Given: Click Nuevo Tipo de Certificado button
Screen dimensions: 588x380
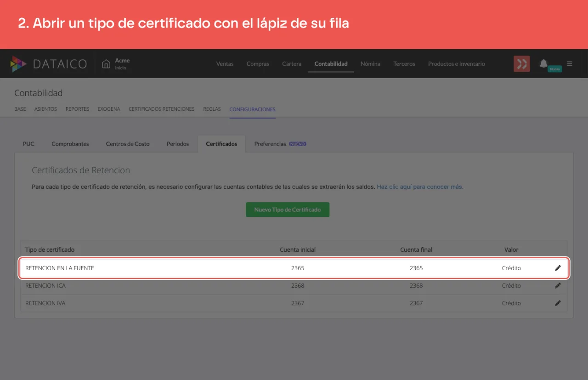Looking at the screenshot, I should point(288,210).
